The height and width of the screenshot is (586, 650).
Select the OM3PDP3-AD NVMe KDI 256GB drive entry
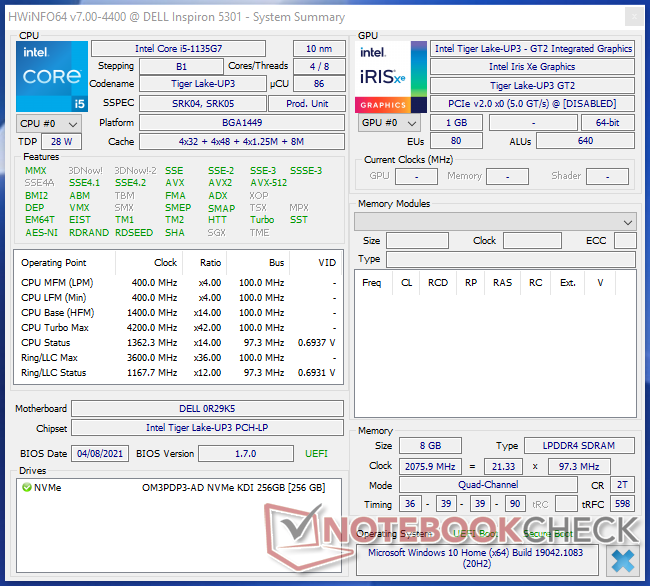point(233,487)
